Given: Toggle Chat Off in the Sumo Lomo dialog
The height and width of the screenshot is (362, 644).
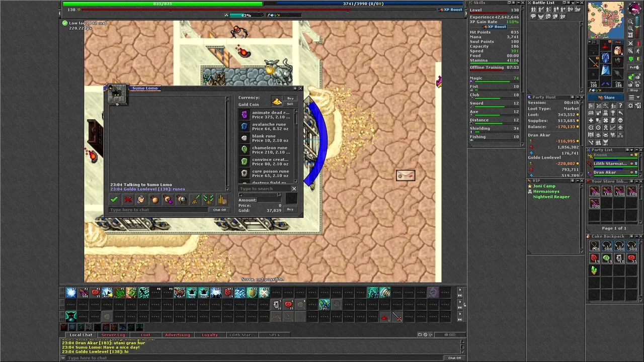Looking at the screenshot, I should coord(219,210).
